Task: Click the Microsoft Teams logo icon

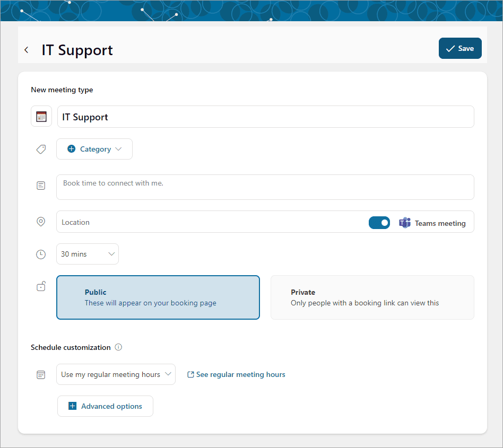Action: click(x=405, y=223)
